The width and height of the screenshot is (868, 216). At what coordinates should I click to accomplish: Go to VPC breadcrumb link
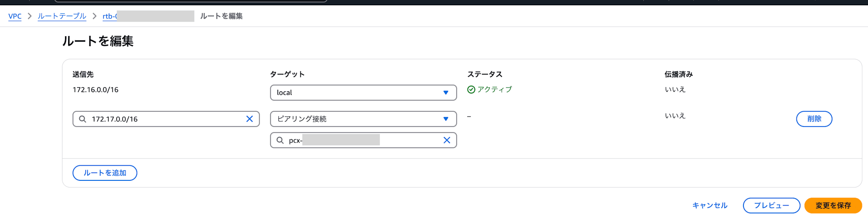(x=15, y=16)
